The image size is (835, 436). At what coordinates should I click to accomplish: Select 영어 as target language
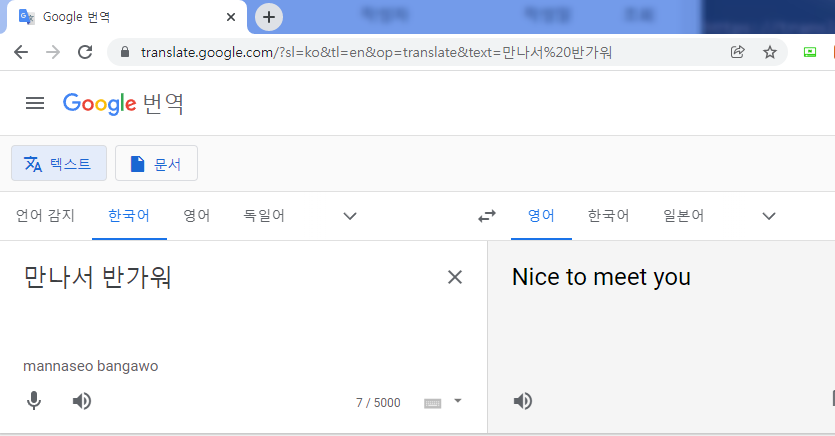tap(541, 216)
